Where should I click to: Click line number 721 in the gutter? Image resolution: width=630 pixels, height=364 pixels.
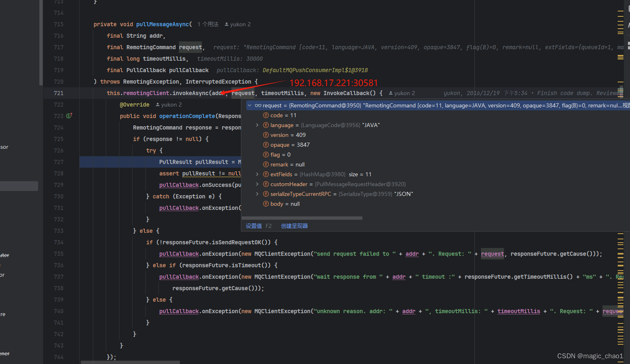pyautogui.click(x=59, y=93)
